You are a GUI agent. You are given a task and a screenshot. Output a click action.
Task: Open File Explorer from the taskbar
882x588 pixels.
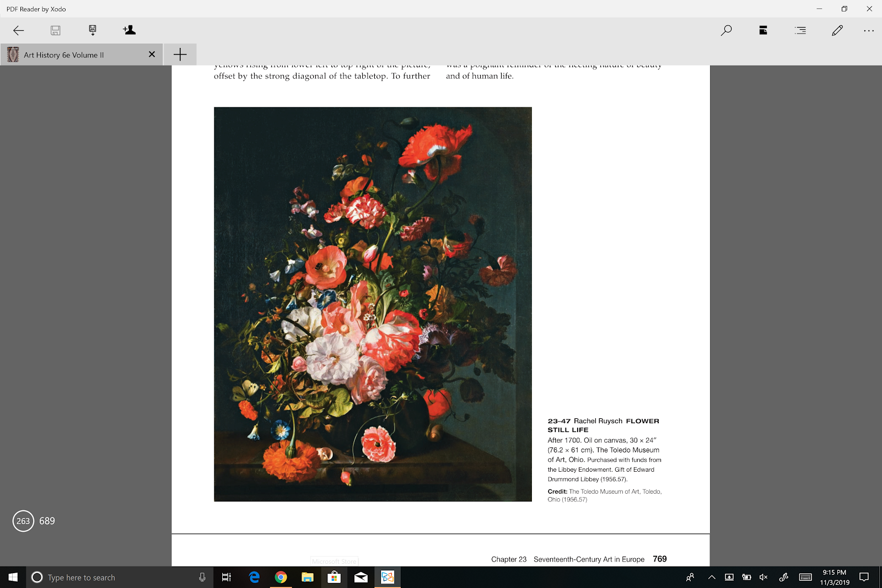308,577
